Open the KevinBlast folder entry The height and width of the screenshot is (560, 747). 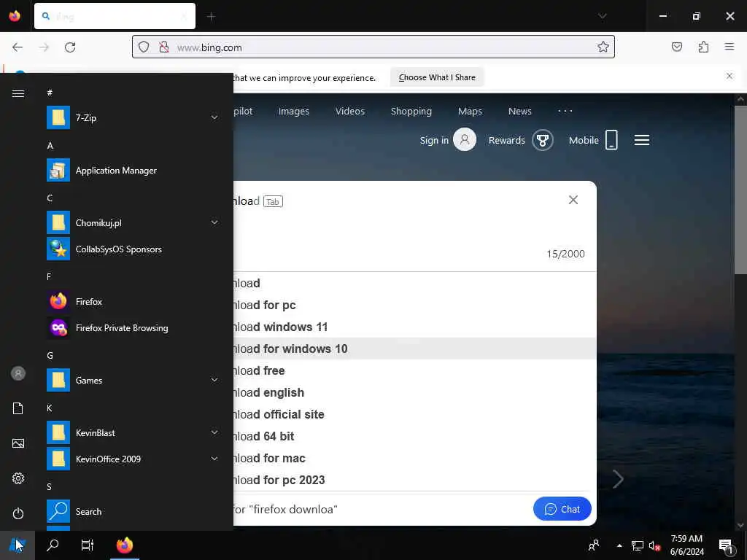tap(133, 432)
